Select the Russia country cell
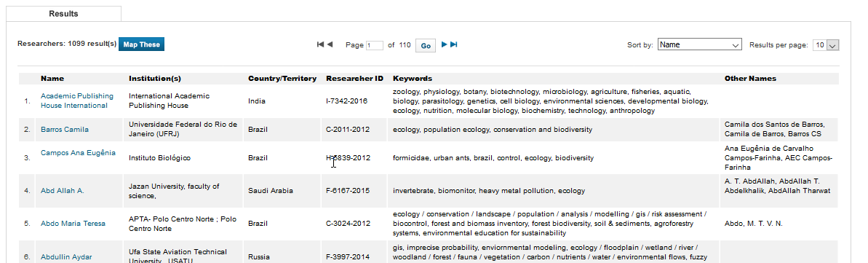 [x=259, y=257]
